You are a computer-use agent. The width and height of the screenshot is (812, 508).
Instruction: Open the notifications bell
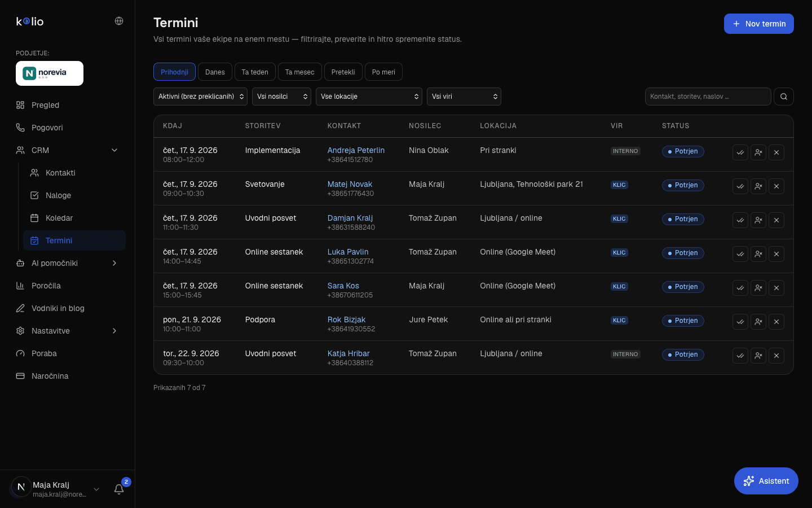119,489
